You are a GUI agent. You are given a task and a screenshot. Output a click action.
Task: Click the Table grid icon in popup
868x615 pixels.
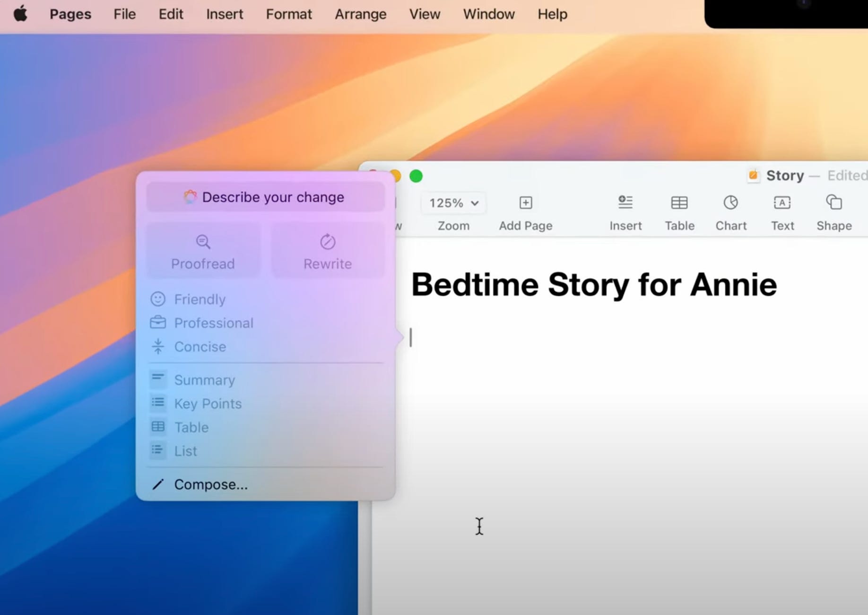pos(158,426)
